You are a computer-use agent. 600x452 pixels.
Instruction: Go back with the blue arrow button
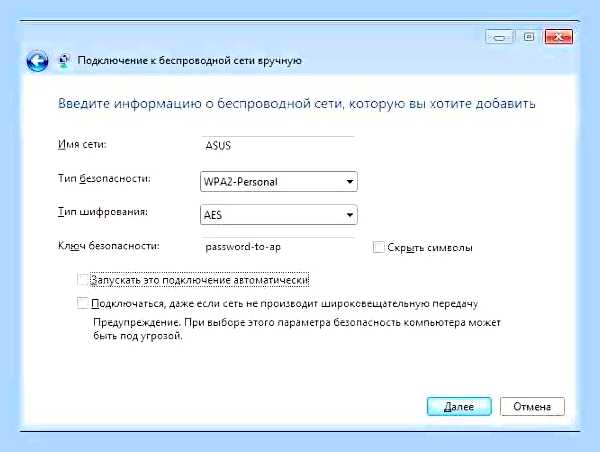[x=37, y=61]
